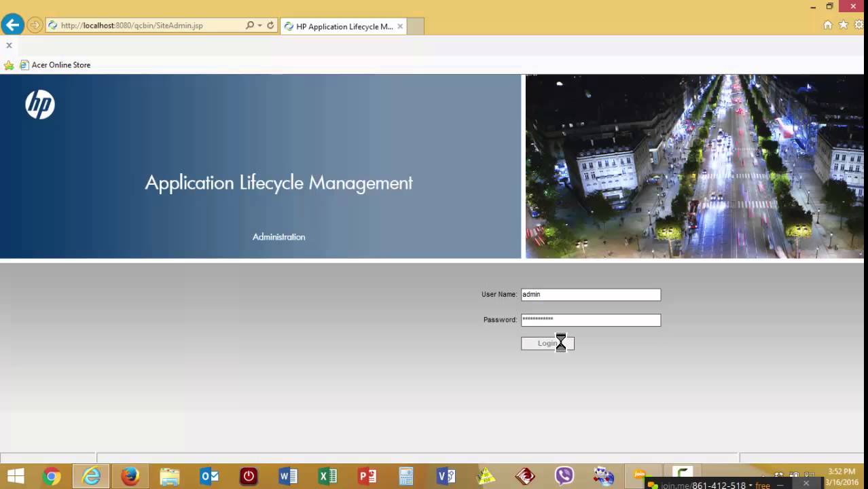This screenshot has height=489, width=868.
Task: Open Viber from the taskbar
Action: [x=564, y=476]
